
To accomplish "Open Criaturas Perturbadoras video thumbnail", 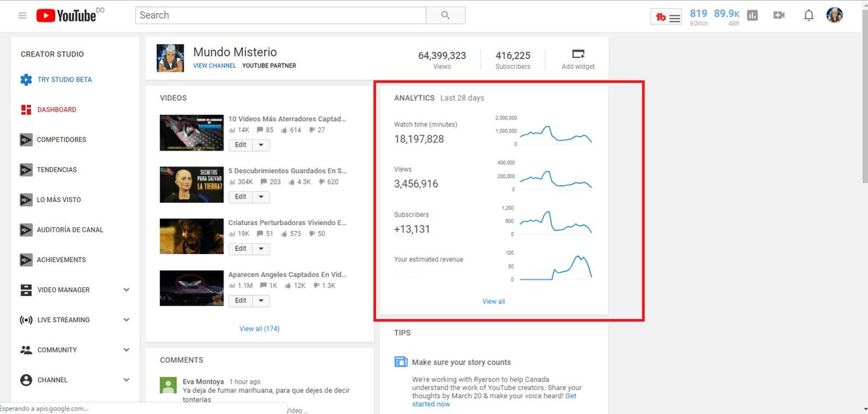I will [x=192, y=236].
